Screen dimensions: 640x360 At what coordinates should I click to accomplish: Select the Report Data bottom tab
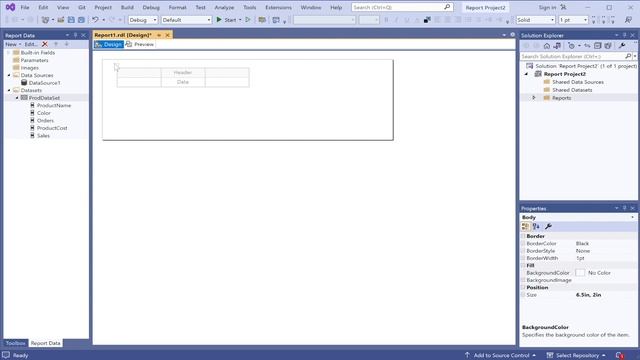click(x=45, y=343)
